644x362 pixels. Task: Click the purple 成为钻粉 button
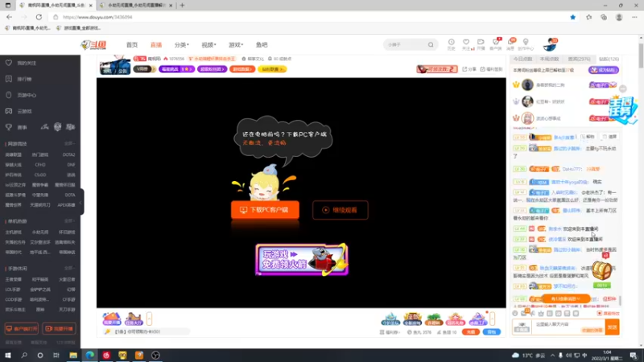coord(603,70)
